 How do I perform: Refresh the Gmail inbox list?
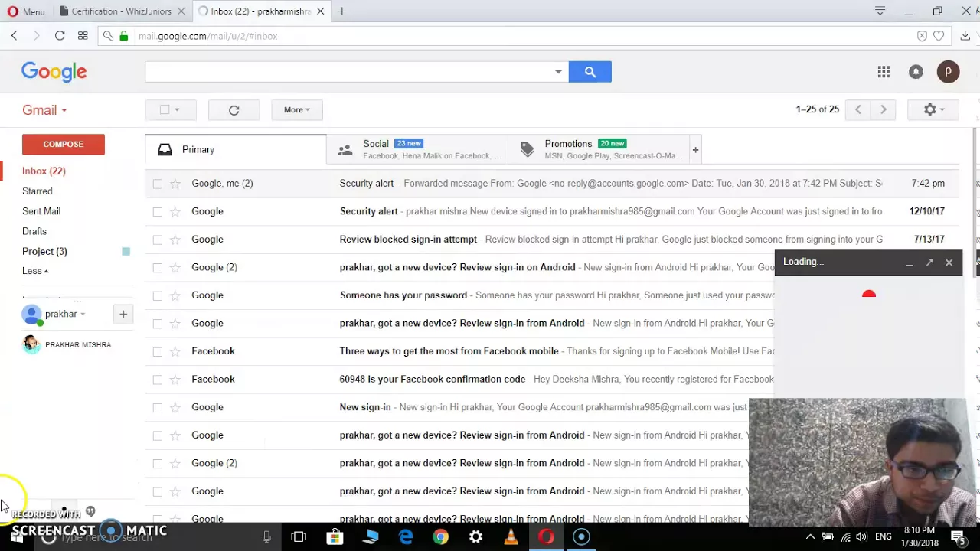tap(234, 110)
